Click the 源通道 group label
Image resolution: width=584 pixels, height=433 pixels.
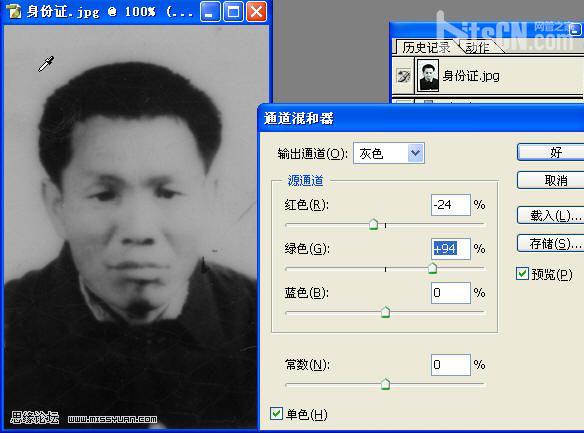tap(305, 181)
